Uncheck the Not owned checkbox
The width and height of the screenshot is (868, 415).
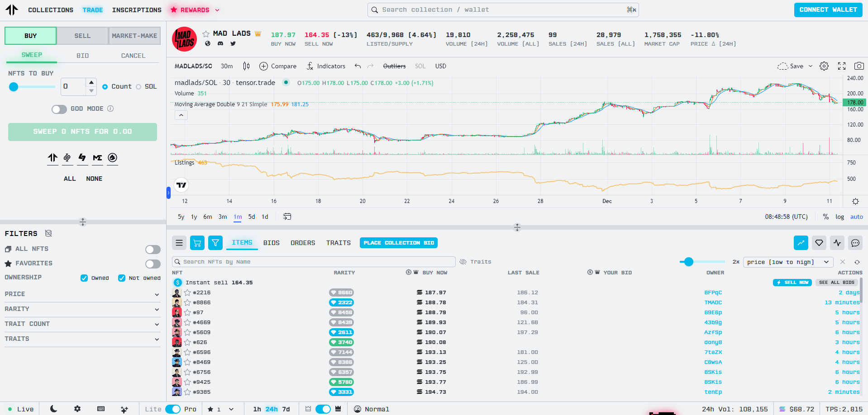(122, 278)
